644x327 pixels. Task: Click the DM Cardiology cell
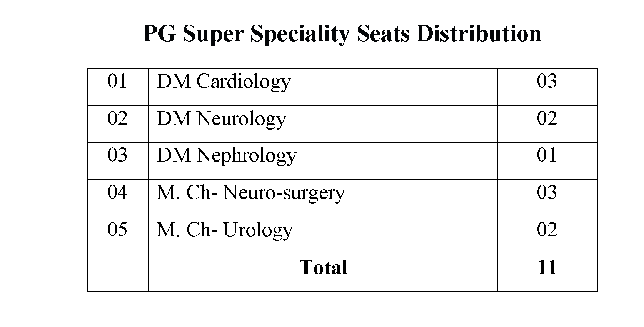224,82
